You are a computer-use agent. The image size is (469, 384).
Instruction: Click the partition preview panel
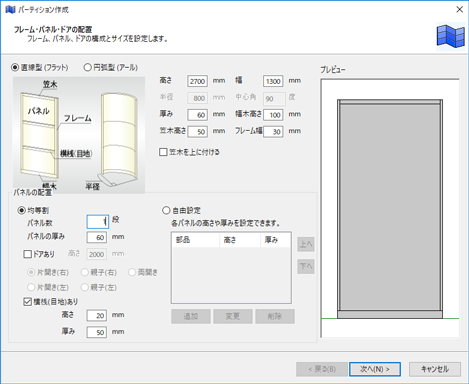[390, 208]
